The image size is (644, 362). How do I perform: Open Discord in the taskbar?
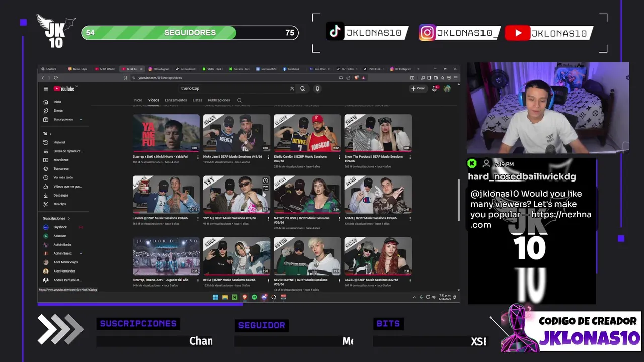pyautogui.click(x=264, y=297)
